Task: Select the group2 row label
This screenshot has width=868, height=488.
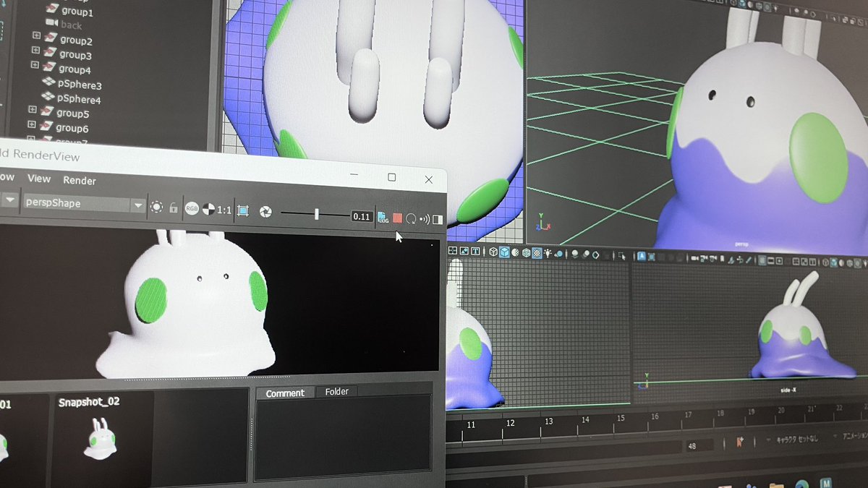Action: (76, 40)
